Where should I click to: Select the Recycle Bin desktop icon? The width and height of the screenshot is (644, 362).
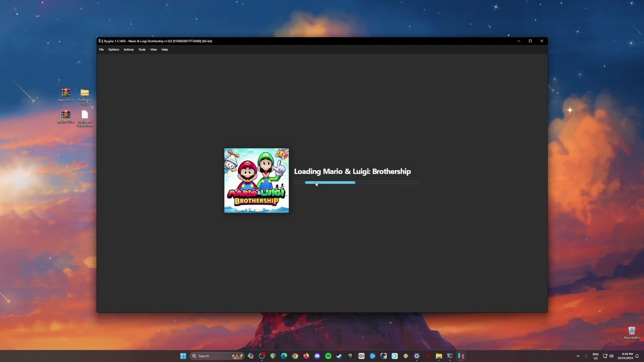[632, 333]
